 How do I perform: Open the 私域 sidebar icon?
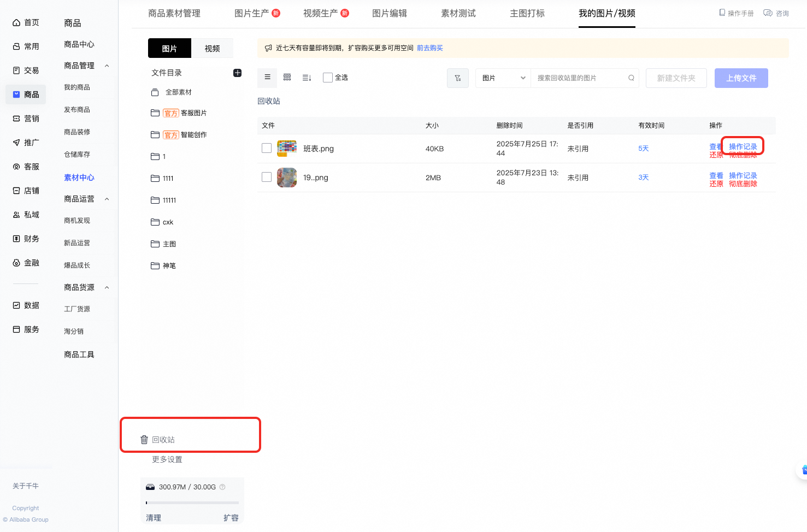[x=16, y=215]
